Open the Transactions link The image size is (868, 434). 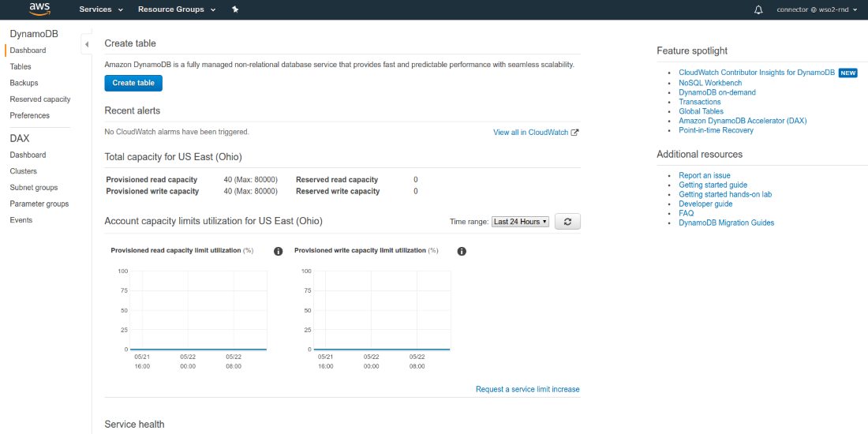point(700,102)
